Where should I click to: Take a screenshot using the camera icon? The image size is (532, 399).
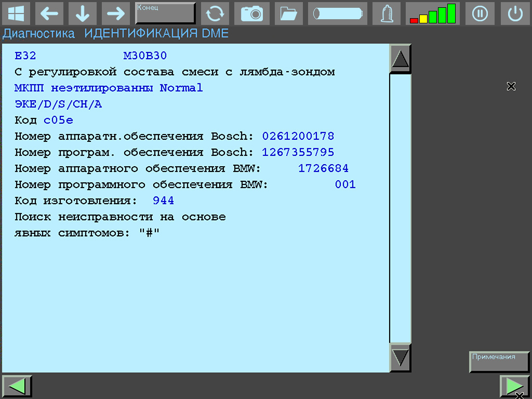pos(252,14)
